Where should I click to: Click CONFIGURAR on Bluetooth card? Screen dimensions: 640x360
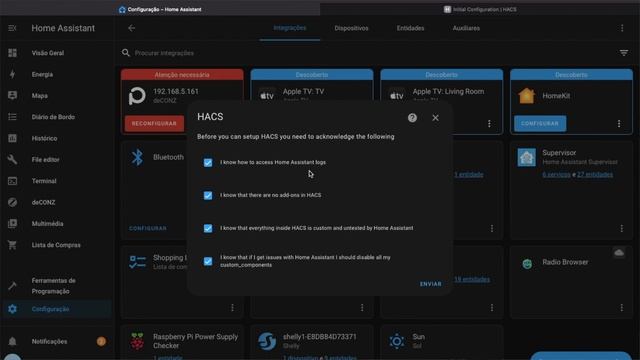point(148,228)
